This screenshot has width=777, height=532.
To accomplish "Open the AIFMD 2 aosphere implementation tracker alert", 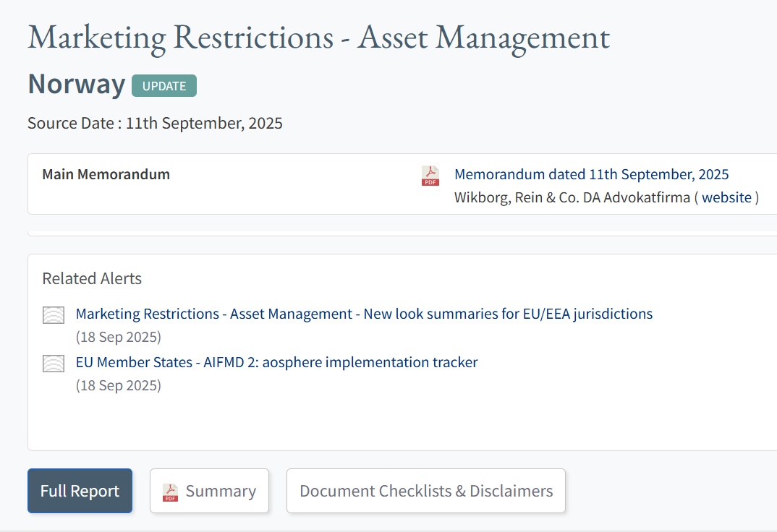I will click(276, 362).
